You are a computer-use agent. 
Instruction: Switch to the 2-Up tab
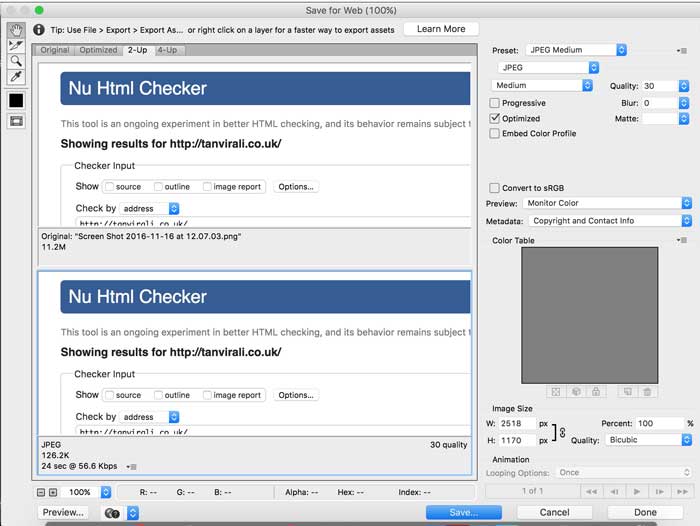point(138,50)
